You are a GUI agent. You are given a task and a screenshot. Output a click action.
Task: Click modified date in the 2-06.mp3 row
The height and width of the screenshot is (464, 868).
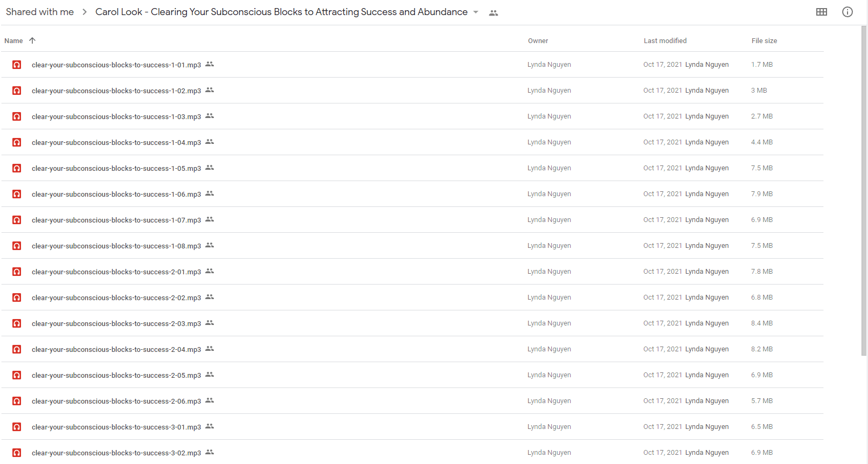pyautogui.click(x=663, y=401)
